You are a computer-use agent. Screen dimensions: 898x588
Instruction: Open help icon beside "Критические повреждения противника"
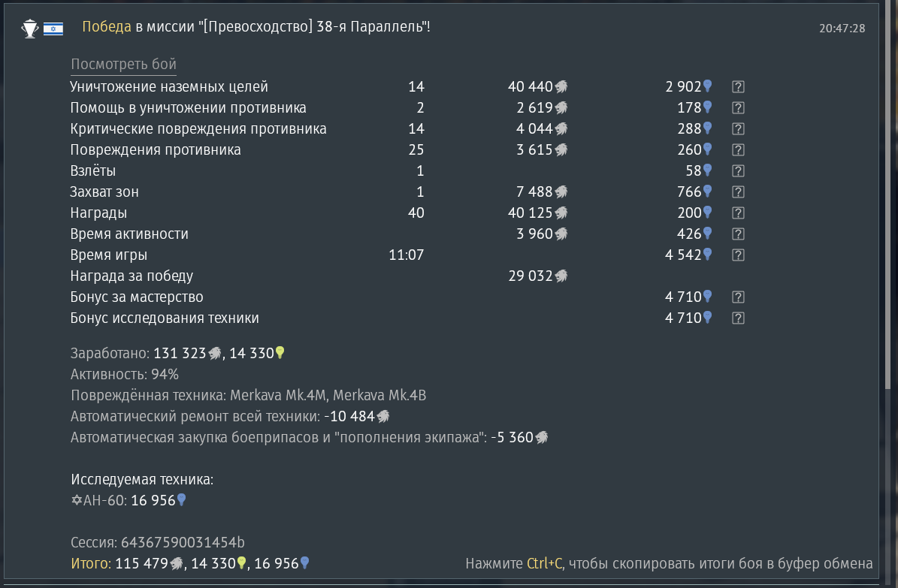coord(738,129)
